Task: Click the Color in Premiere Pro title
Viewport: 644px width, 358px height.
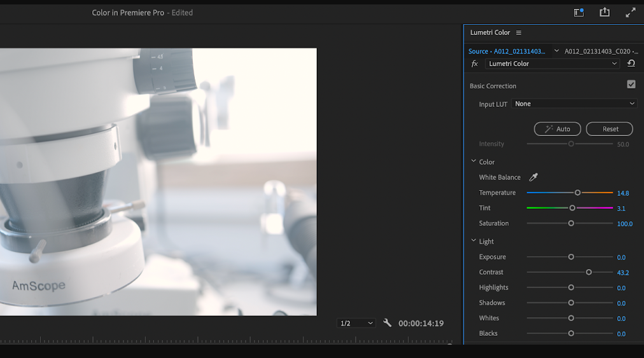Action: pos(128,13)
